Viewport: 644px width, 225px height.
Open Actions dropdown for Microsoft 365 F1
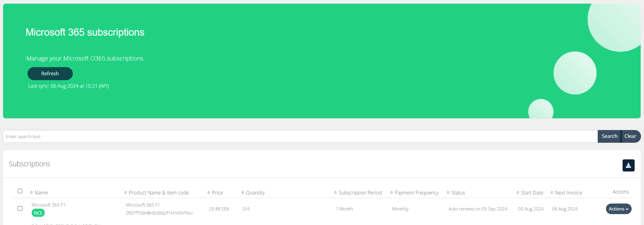pos(619,209)
